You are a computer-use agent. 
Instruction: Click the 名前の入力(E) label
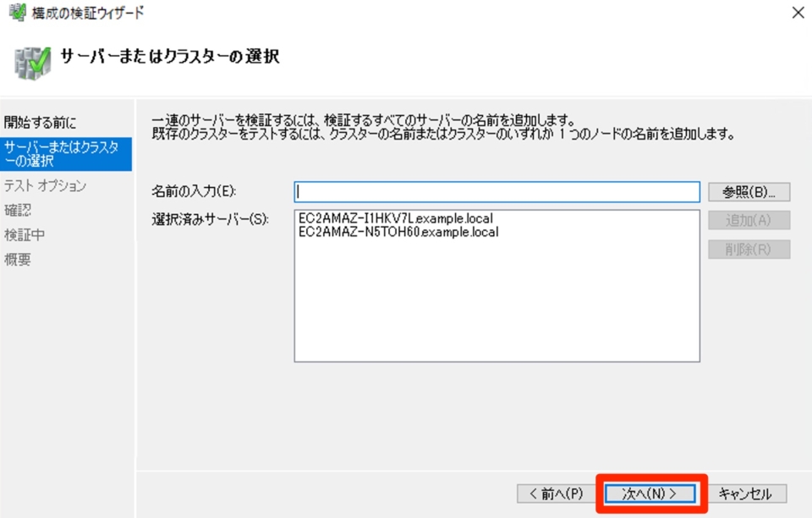(x=194, y=191)
